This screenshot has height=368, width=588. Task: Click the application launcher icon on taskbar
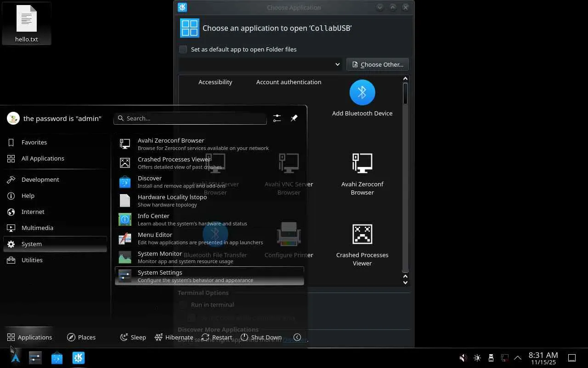15,358
